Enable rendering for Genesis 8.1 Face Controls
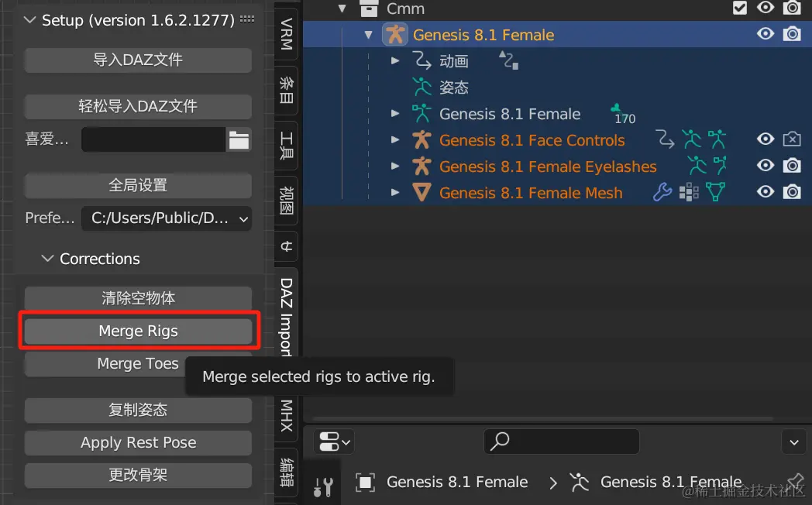This screenshot has height=505, width=812. click(792, 139)
